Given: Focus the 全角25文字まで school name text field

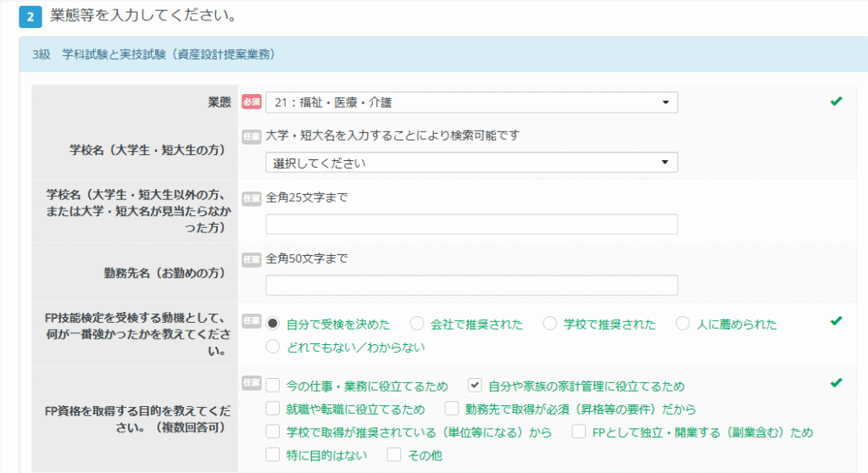Looking at the screenshot, I should (x=471, y=224).
